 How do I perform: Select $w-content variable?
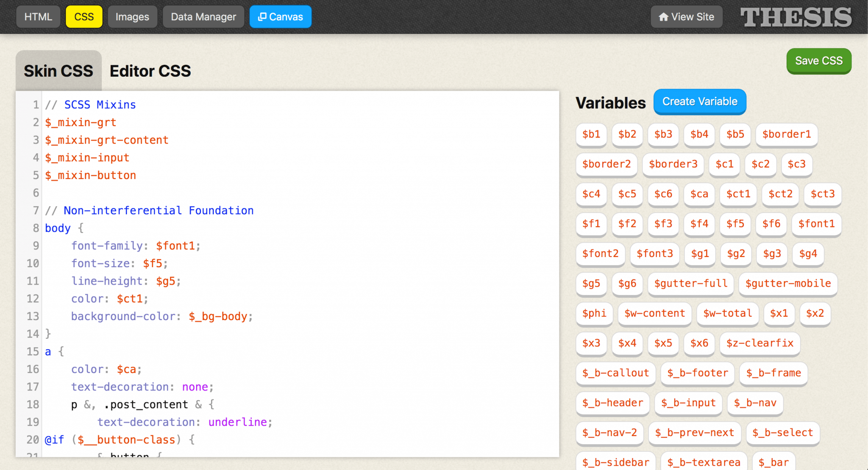click(655, 314)
